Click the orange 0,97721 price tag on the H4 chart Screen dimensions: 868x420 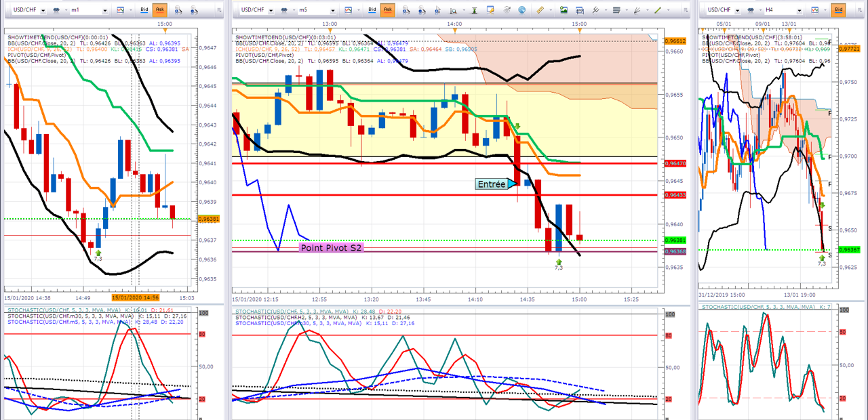[x=850, y=49]
